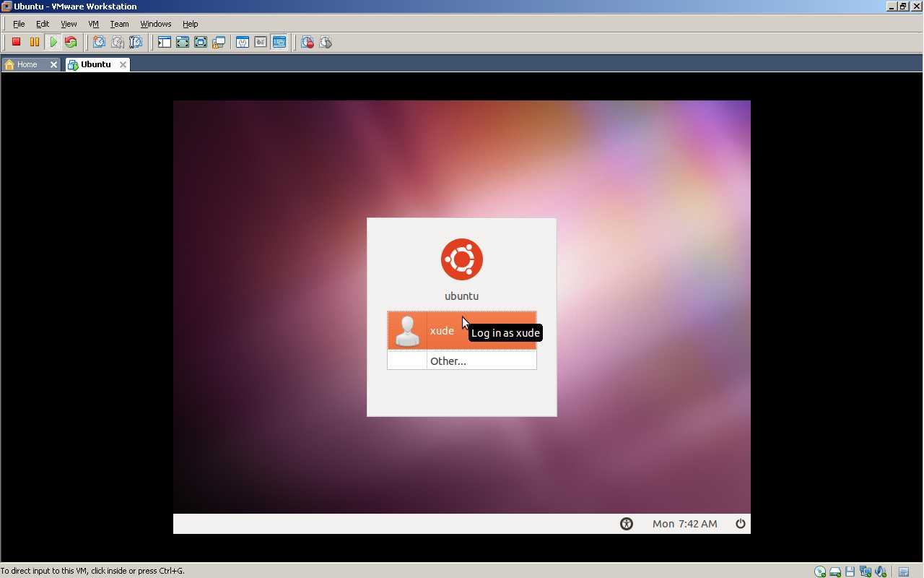Open the power options icon in panel
This screenshot has width=924, height=578.
[741, 524]
